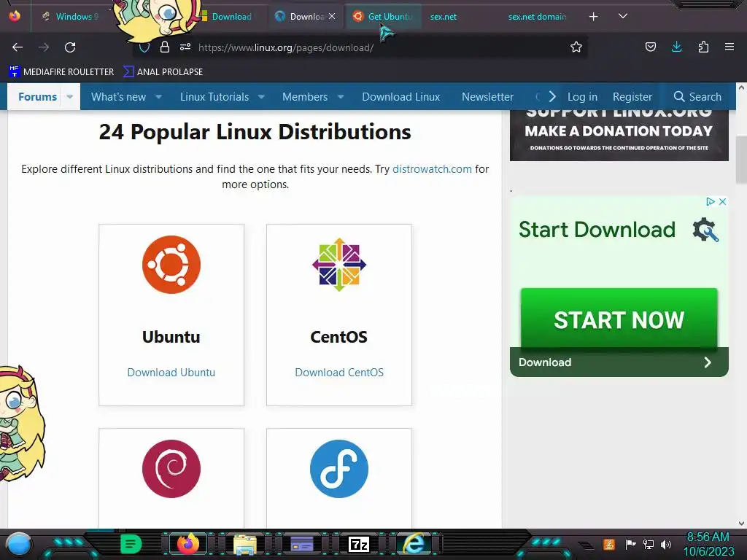Open the purple window app in taskbar
Image resolution: width=747 pixels, height=560 pixels.
click(x=301, y=543)
